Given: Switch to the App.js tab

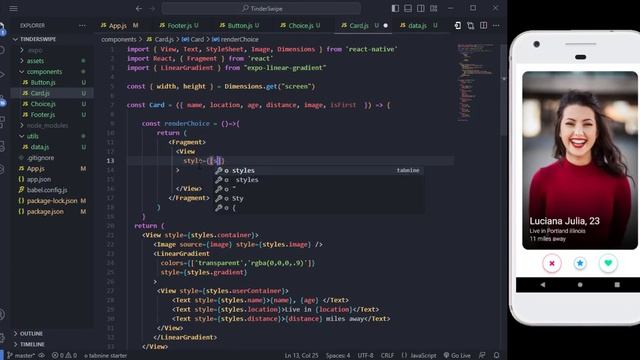Looking at the screenshot, I should [x=117, y=25].
